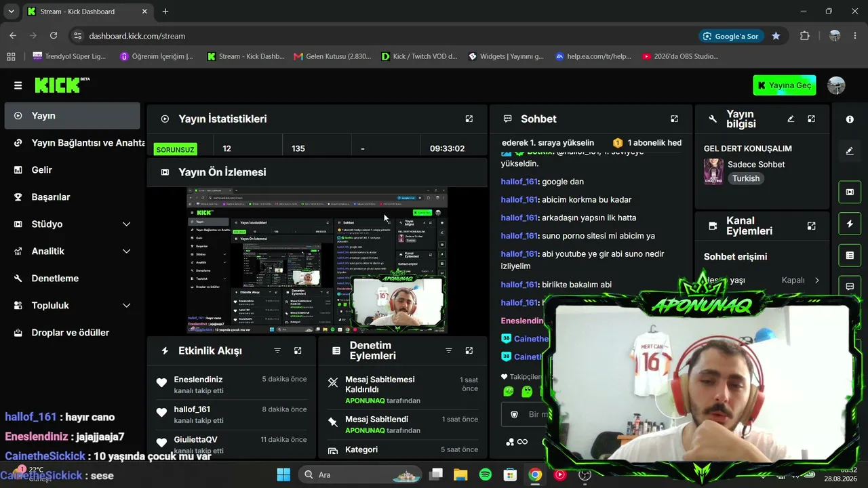Open the Öğrenim İçeriğim bookmark
The height and width of the screenshot is (488, 868).
(x=157, y=57)
